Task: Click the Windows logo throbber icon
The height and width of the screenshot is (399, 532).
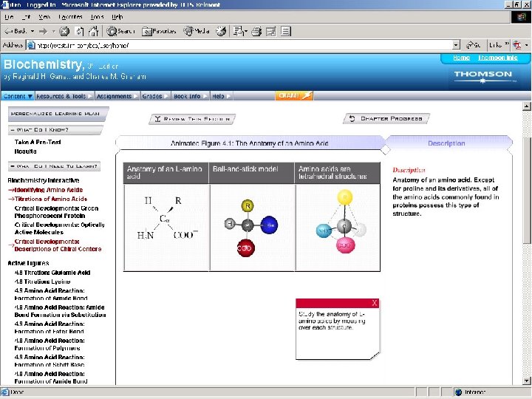Action: pyautogui.click(x=521, y=16)
